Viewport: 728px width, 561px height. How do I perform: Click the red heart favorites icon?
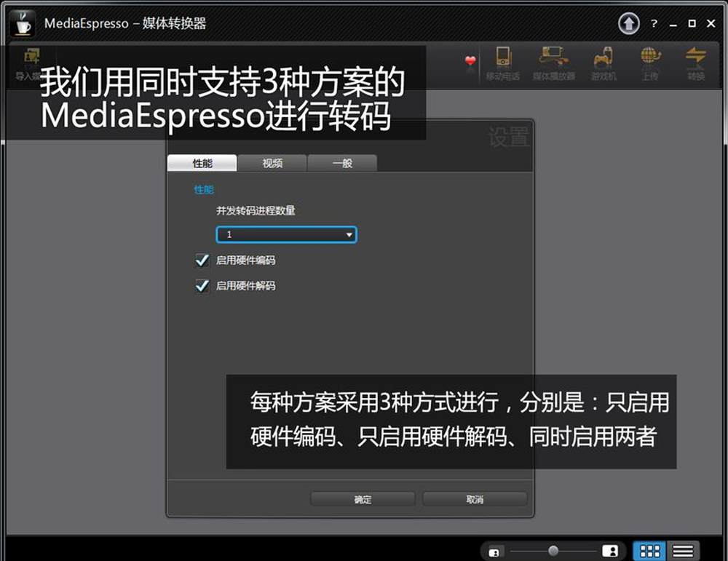(x=470, y=60)
